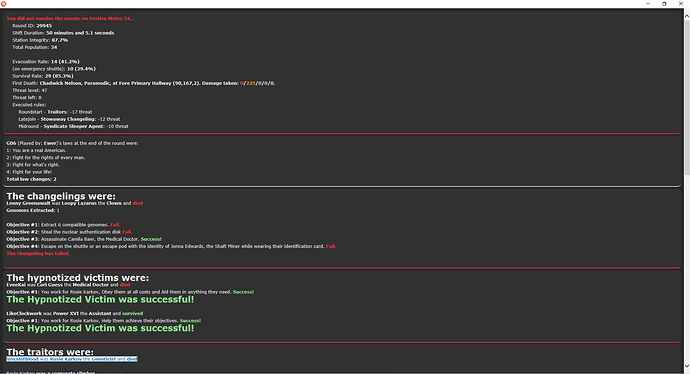690x374 pixels.
Task: Click objective 'Help them achieve their objectives.'
Action: pos(103,321)
